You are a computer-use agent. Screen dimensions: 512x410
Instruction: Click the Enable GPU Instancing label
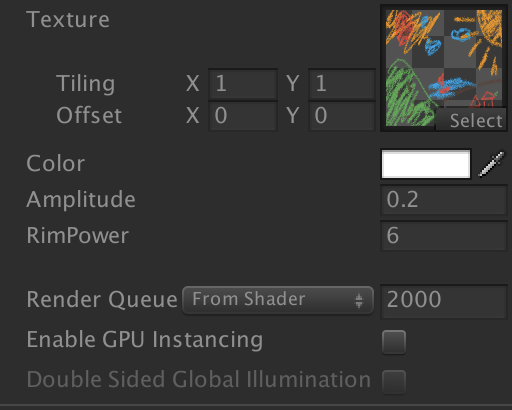point(145,340)
